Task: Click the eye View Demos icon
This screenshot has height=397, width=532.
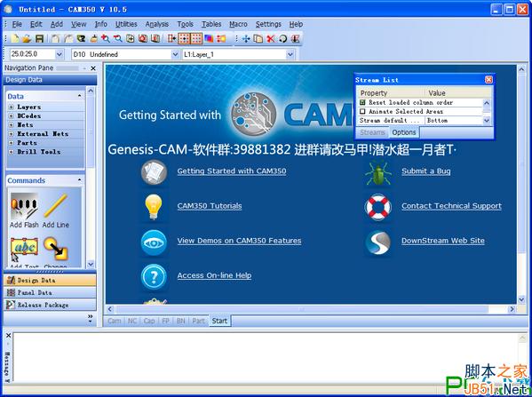Action: tap(154, 242)
